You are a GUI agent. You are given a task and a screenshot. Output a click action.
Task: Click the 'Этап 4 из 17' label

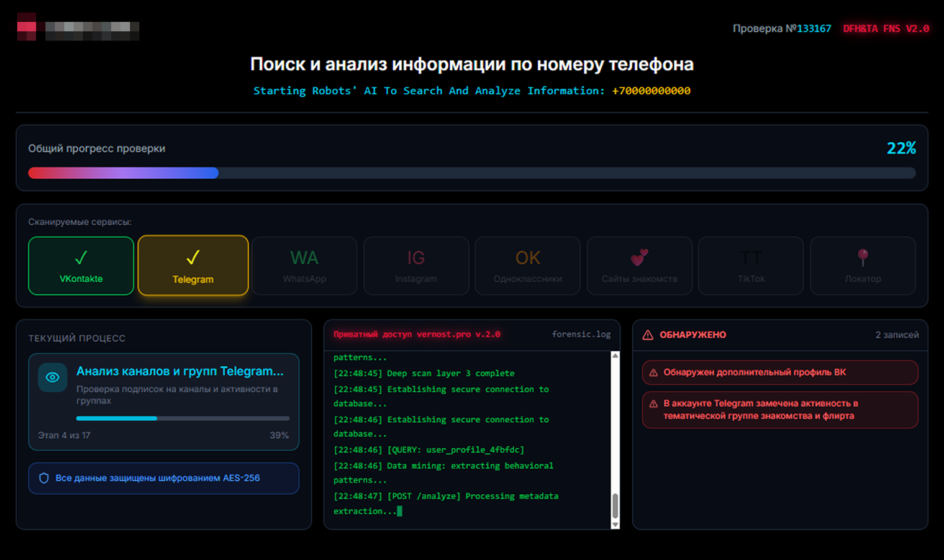pyautogui.click(x=64, y=435)
